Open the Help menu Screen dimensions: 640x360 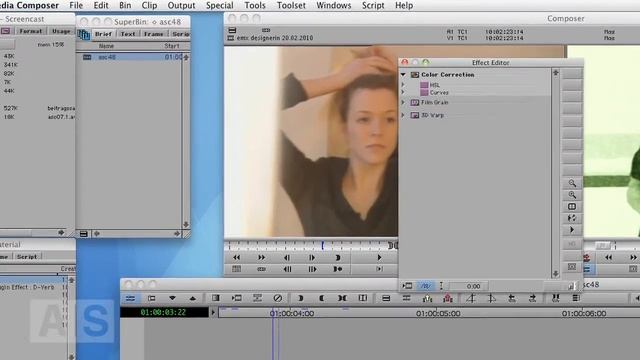click(x=404, y=5)
